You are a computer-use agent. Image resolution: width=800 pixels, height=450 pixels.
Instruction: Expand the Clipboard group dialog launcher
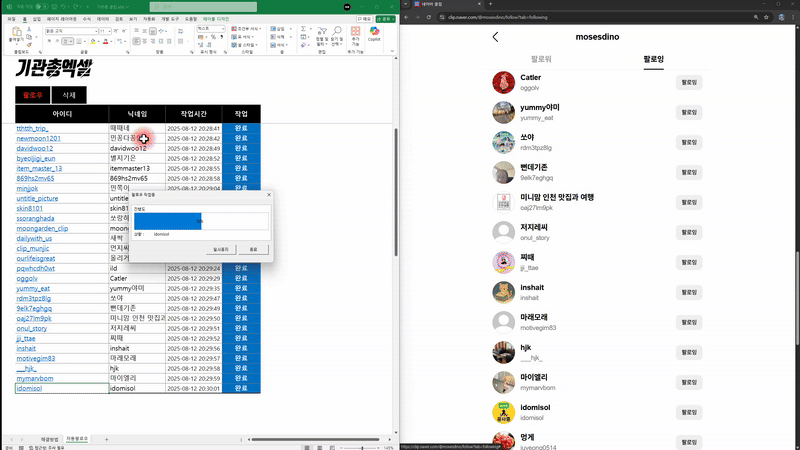pyautogui.click(x=40, y=52)
